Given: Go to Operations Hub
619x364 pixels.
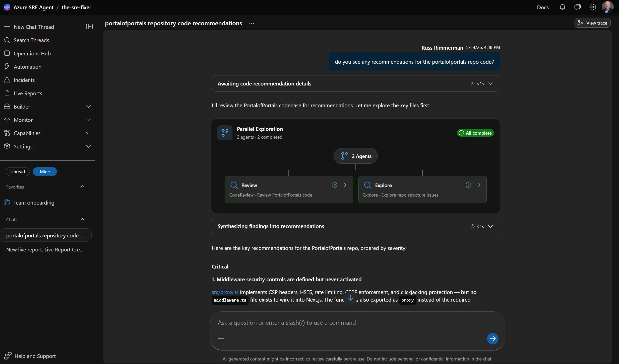Looking at the screenshot, I should (x=32, y=53).
